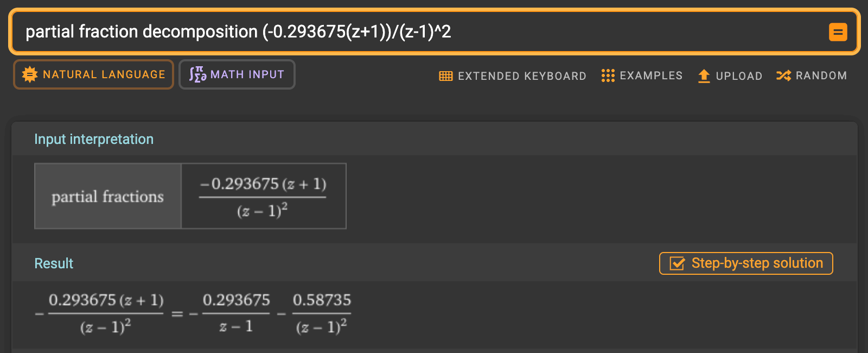Click the orange equals compute button
This screenshot has width=868, height=353.
(x=838, y=32)
